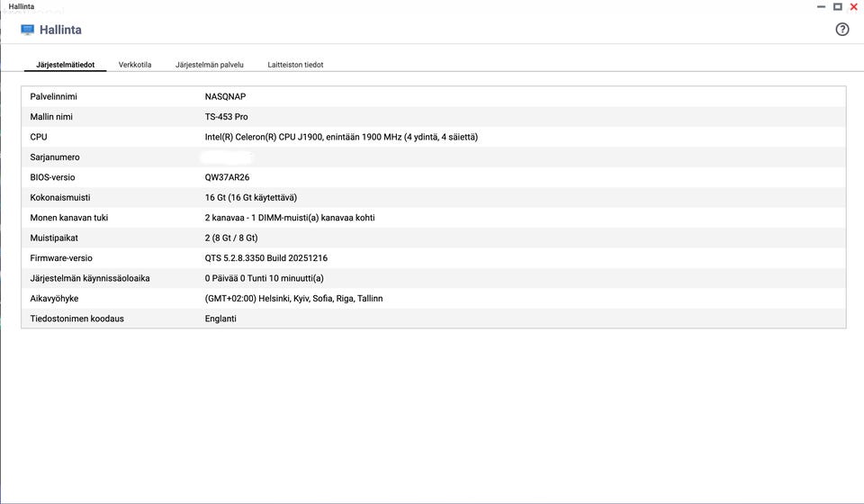Click the BIOS-versio label
Viewport: 864px width, 504px height.
52,177
